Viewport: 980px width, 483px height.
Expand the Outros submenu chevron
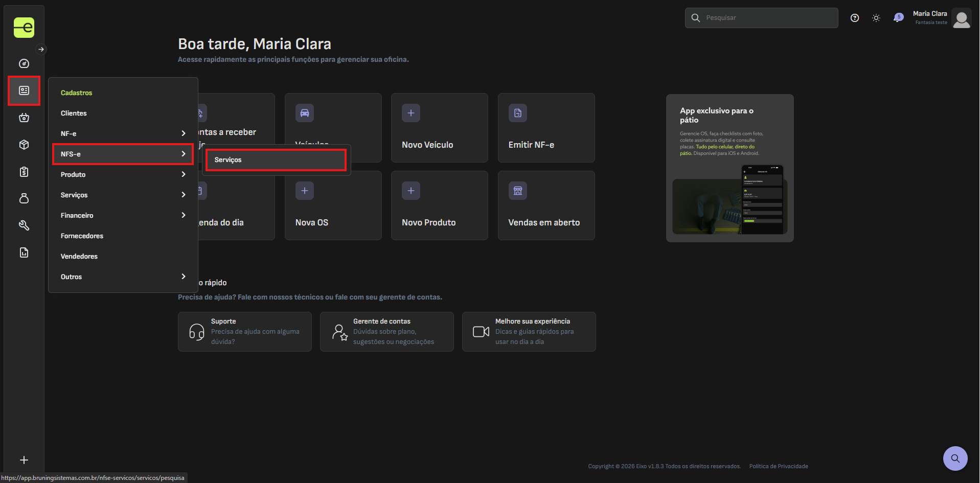pos(184,277)
